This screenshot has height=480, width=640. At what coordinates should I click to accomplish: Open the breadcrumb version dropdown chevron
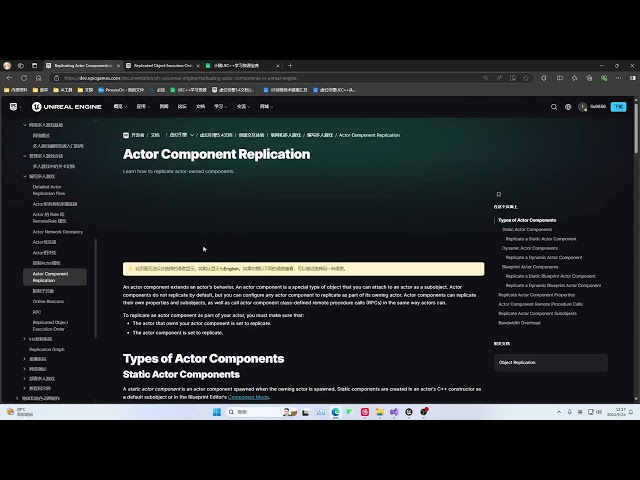pos(192,135)
